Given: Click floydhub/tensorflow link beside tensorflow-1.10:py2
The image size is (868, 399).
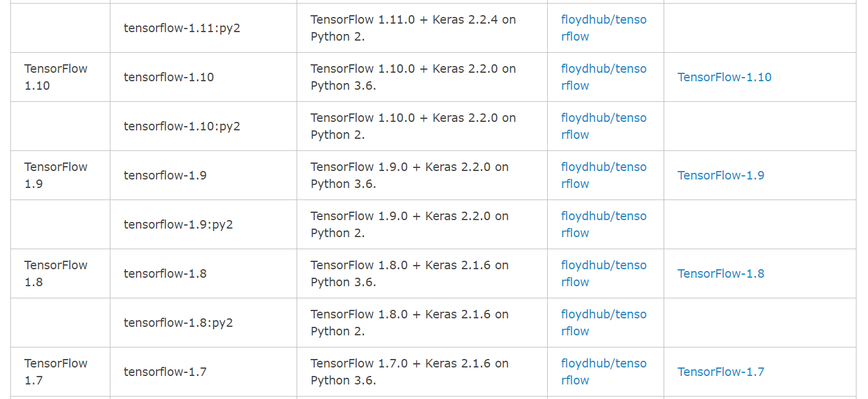Looking at the screenshot, I should 604,126.
